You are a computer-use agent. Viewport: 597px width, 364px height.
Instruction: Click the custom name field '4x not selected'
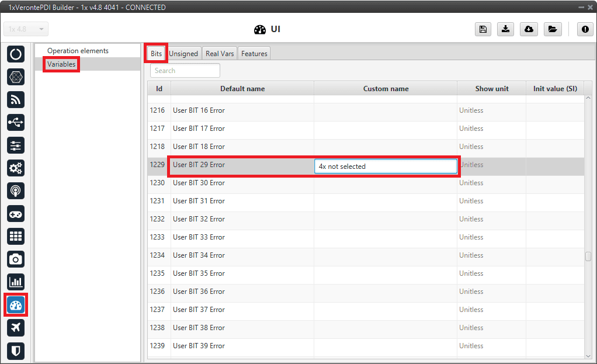tap(386, 167)
